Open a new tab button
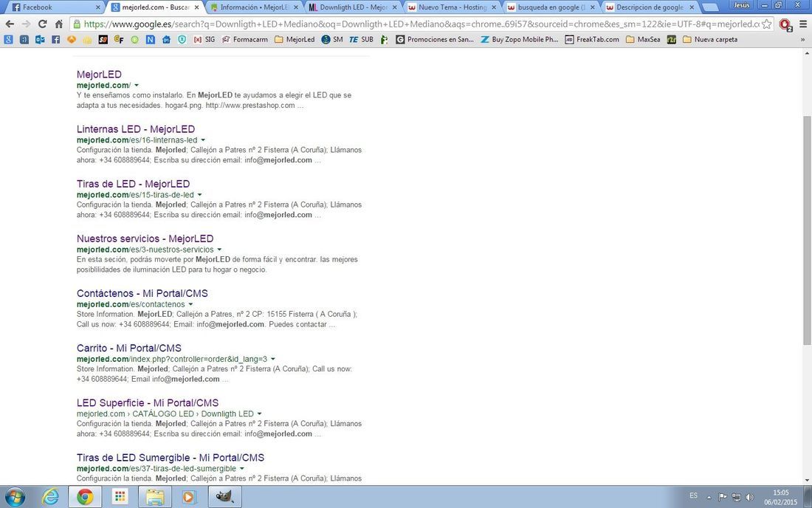 click(x=710, y=8)
